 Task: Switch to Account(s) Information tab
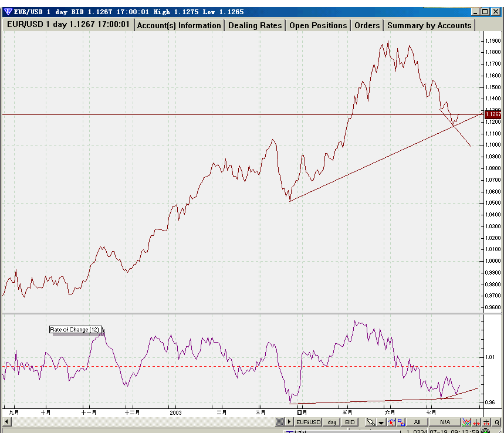click(x=179, y=25)
